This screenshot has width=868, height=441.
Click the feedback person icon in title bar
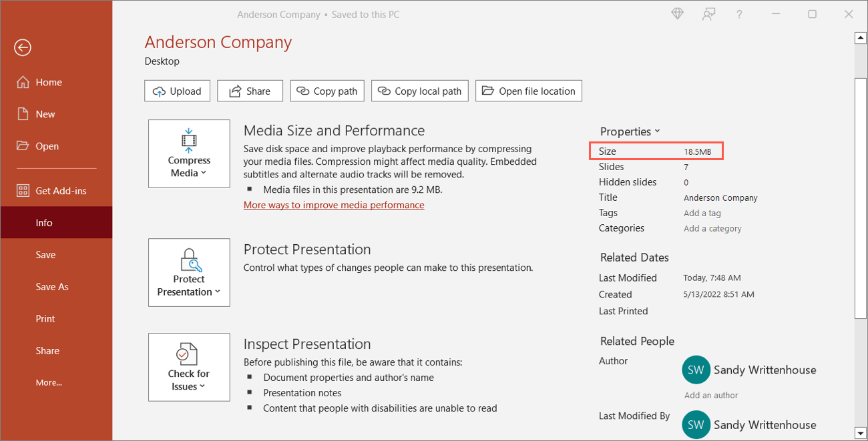(708, 14)
